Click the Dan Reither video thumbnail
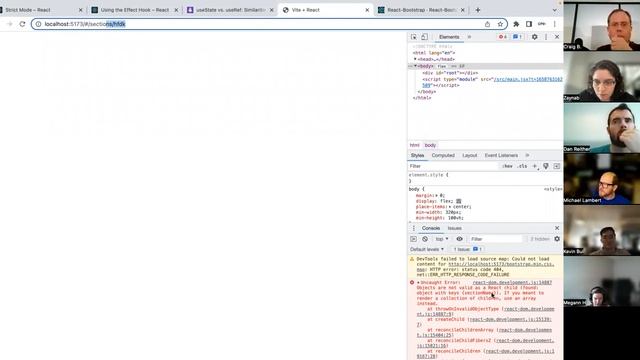The image size is (640, 360). click(602, 128)
